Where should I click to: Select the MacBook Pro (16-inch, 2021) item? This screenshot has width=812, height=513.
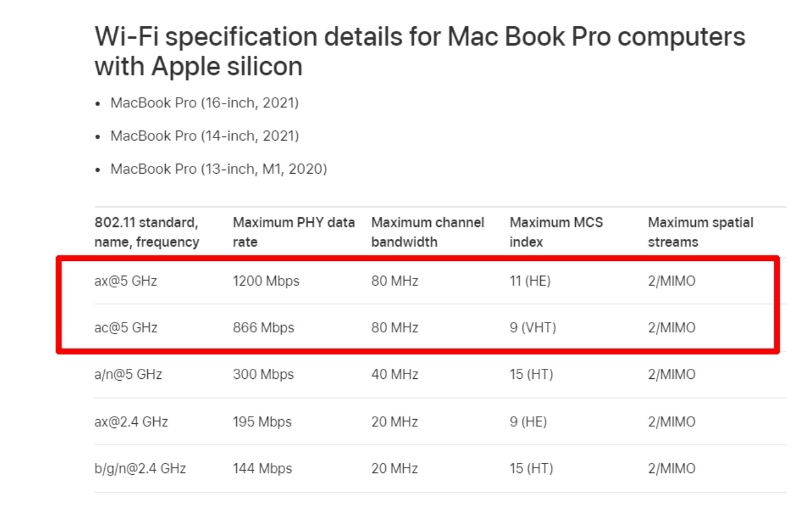[x=205, y=103]
